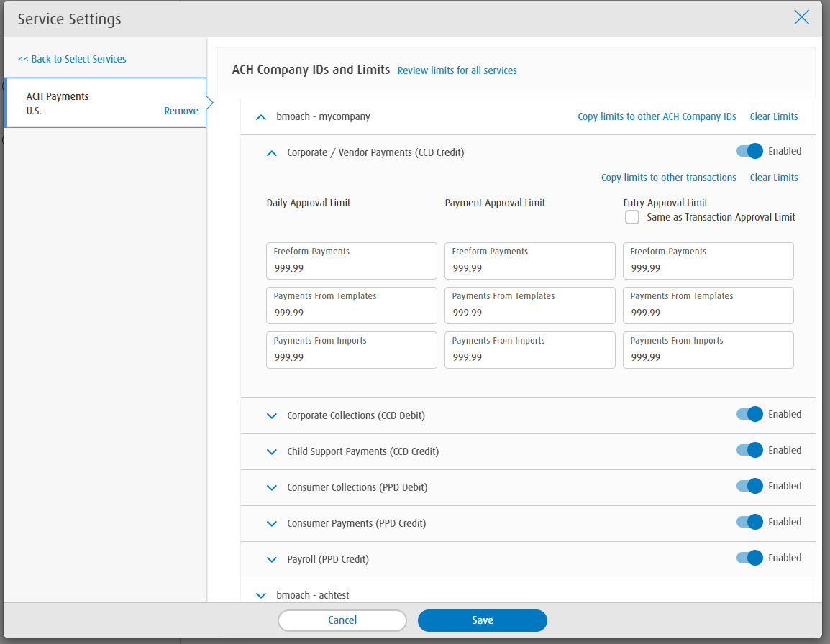Toggle Consumer Collections (PPD Debit) enabled switch
The image size is (830, 644).
(749, 486)
